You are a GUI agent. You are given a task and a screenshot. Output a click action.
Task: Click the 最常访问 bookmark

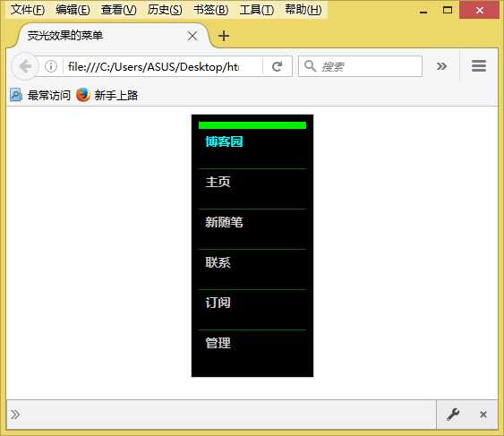point(40,95)
